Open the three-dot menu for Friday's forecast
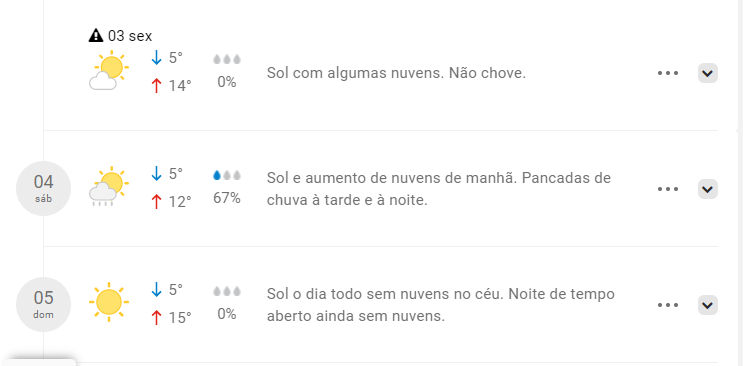 [668, 73]
